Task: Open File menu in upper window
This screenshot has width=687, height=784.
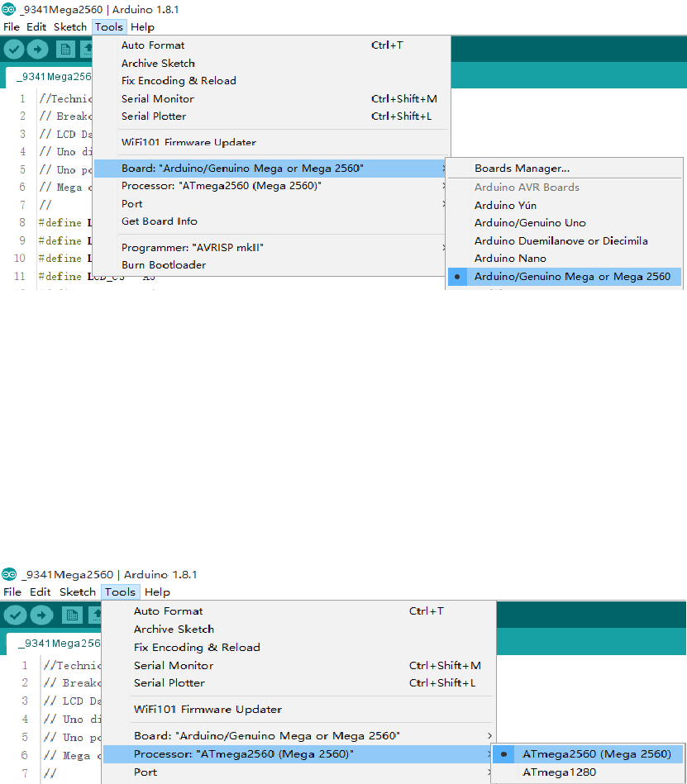Action: point(12,27)
